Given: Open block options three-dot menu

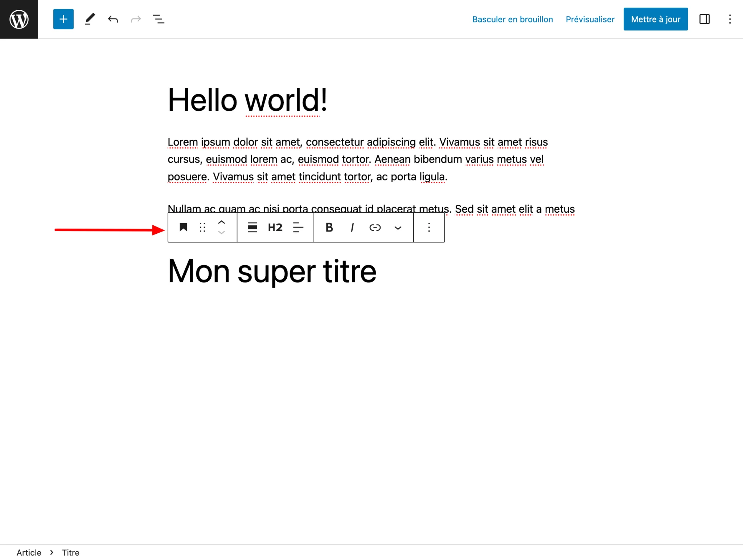Looking at the screenshot, I should (429, 228).
